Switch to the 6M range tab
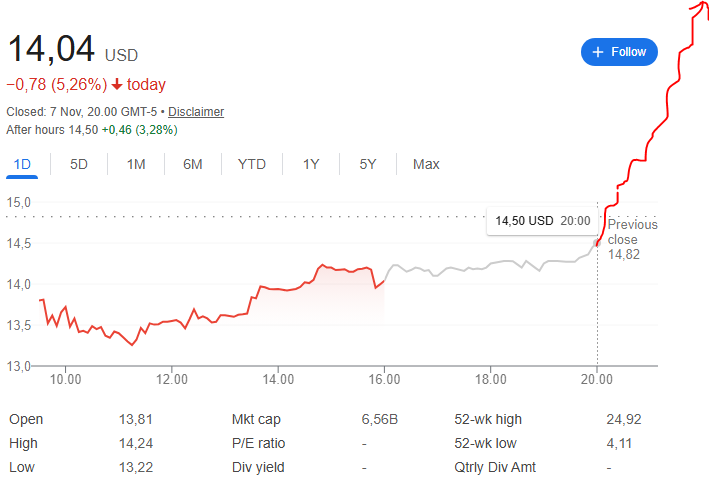Screen dimensions: 709x493 click(193, 164)
